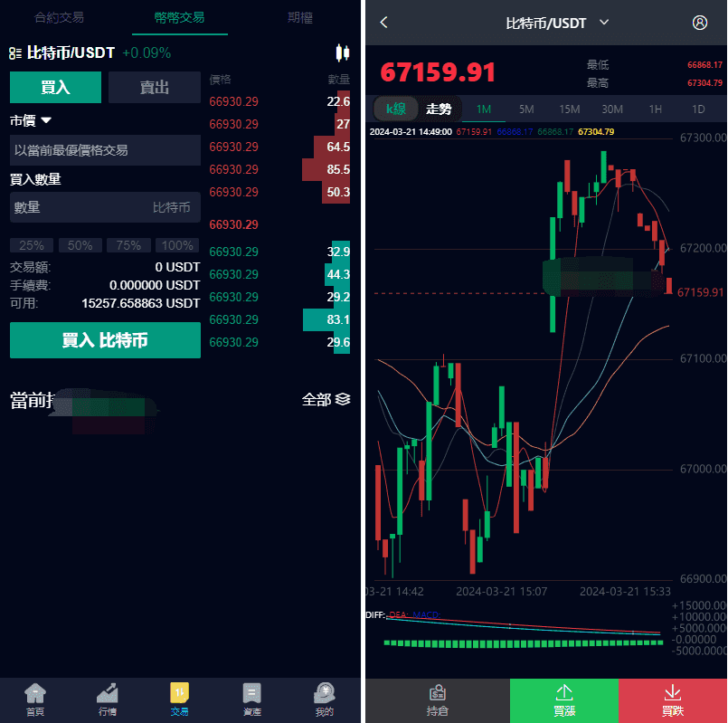Switch to 賣出 sell mode
Screen dimensions: 728x723
coord(154,88)
